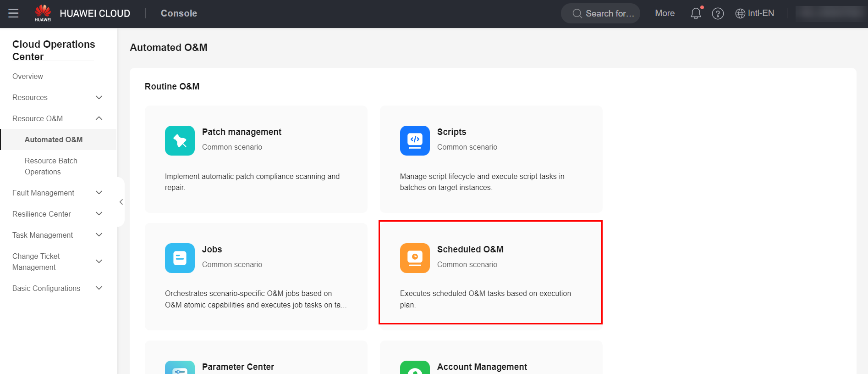The width and height of the screenshot is (868, 374).
Task: Open Resource Batch Operations page
Action: (x=51, y=166)
